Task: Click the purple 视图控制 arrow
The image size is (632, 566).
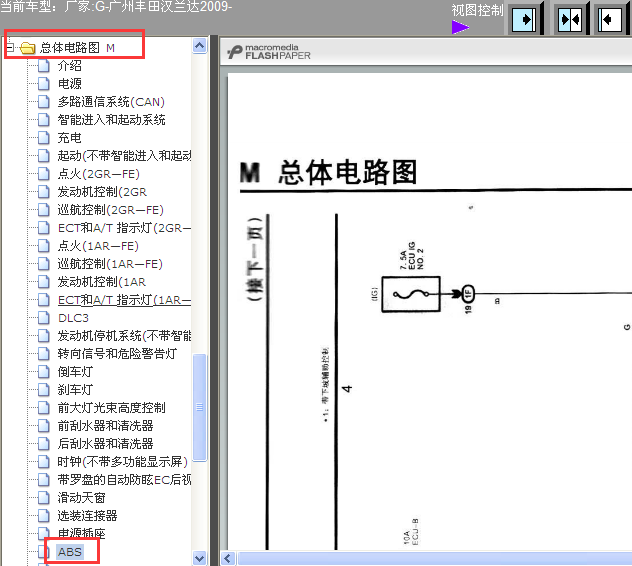Action: (460, 27)
